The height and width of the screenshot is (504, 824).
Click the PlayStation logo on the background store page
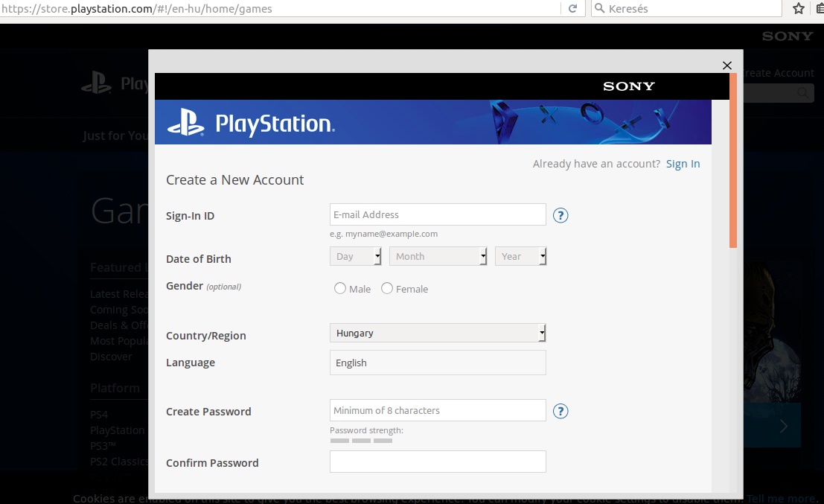click(x=115, y=83)
